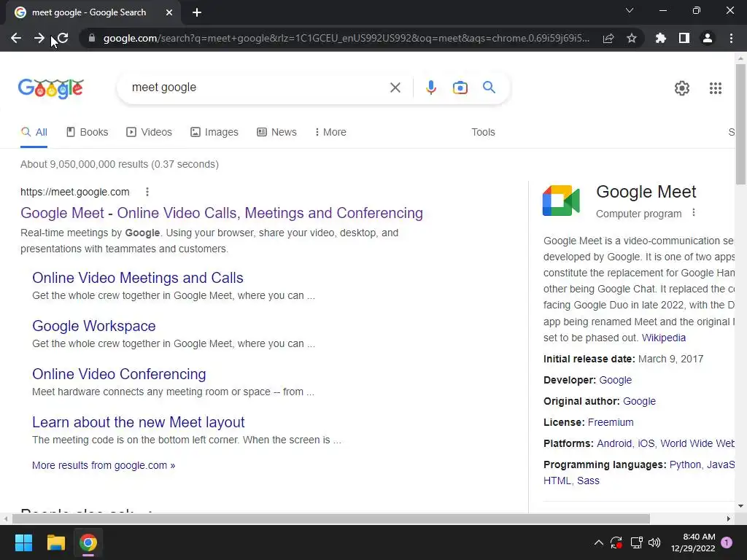Select the All results tab
Screen dimensions: 747x560
[34, 133]
